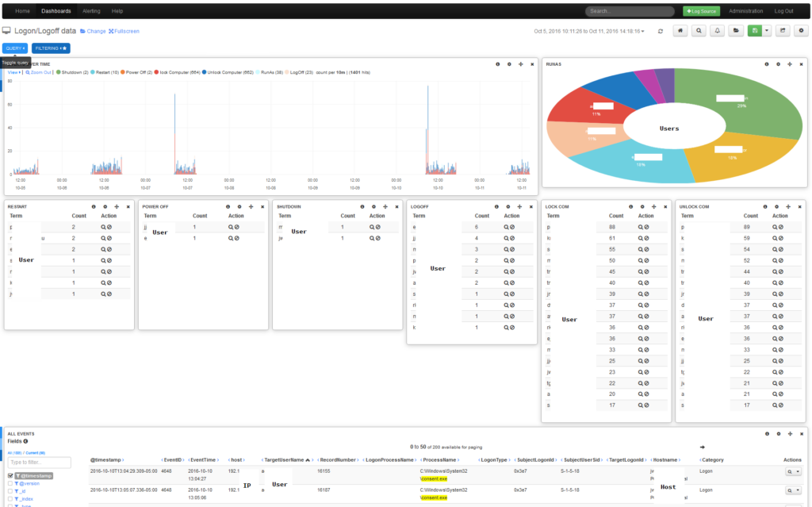Check the @version field checkbox
812x507 pixels.
pos(10,483)
